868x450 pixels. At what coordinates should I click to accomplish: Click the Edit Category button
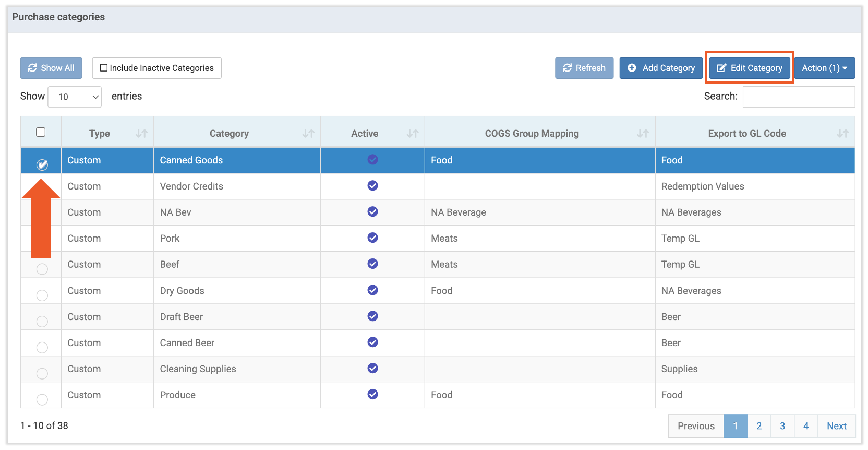pyautogui.click(x=750, y=68)
